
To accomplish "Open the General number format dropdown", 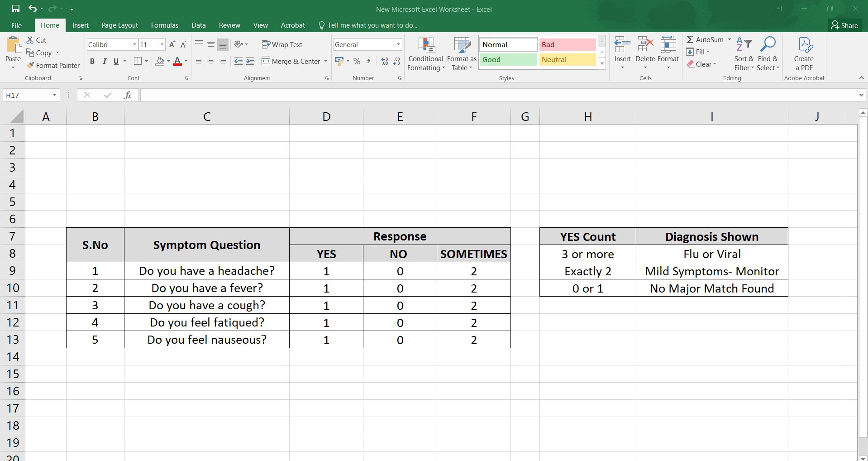I will [398, 44].
